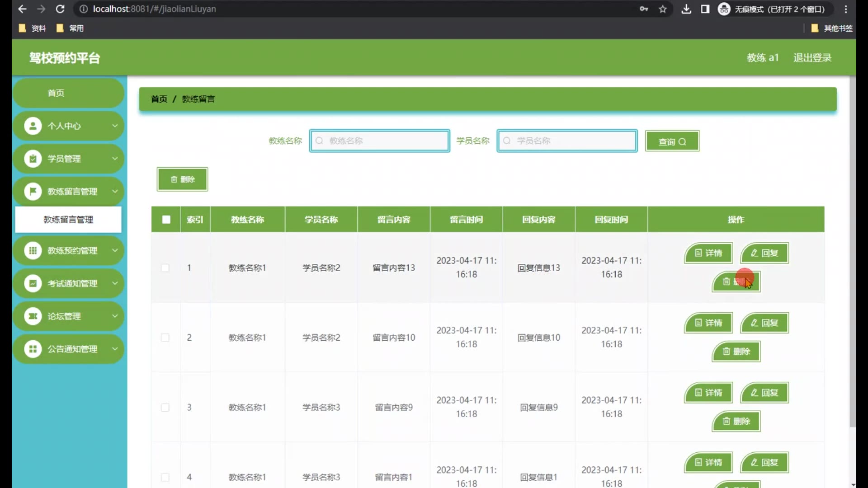This screenshot has width=868, height=488.
Task: Select the checkbox for row 3
Action: coord(165,408)
